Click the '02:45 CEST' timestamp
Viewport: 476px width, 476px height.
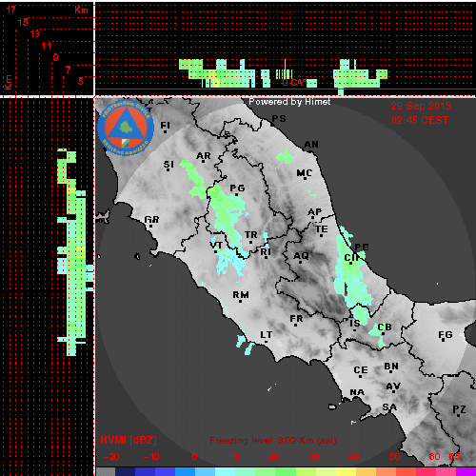420,120
